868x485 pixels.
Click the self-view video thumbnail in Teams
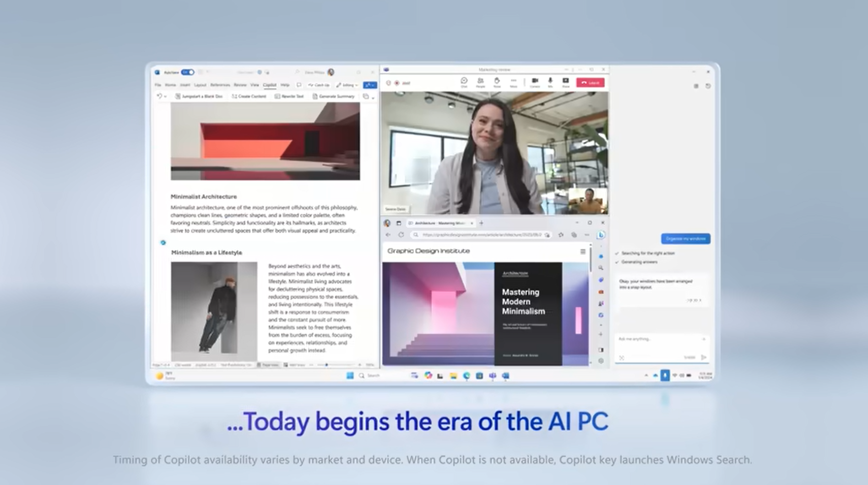(587, 201)
